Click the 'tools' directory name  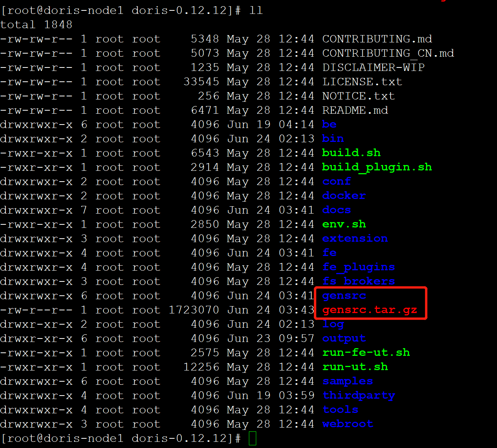[340, 410]
